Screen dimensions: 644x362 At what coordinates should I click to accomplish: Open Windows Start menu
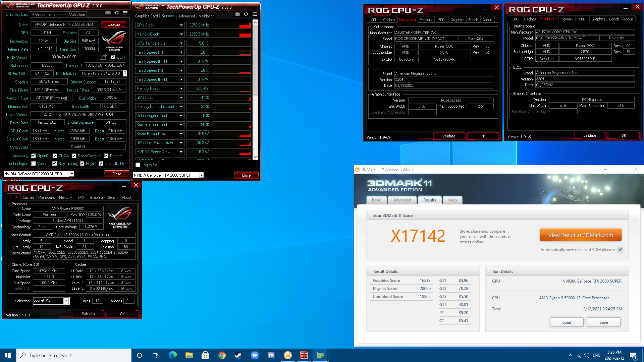8,355
